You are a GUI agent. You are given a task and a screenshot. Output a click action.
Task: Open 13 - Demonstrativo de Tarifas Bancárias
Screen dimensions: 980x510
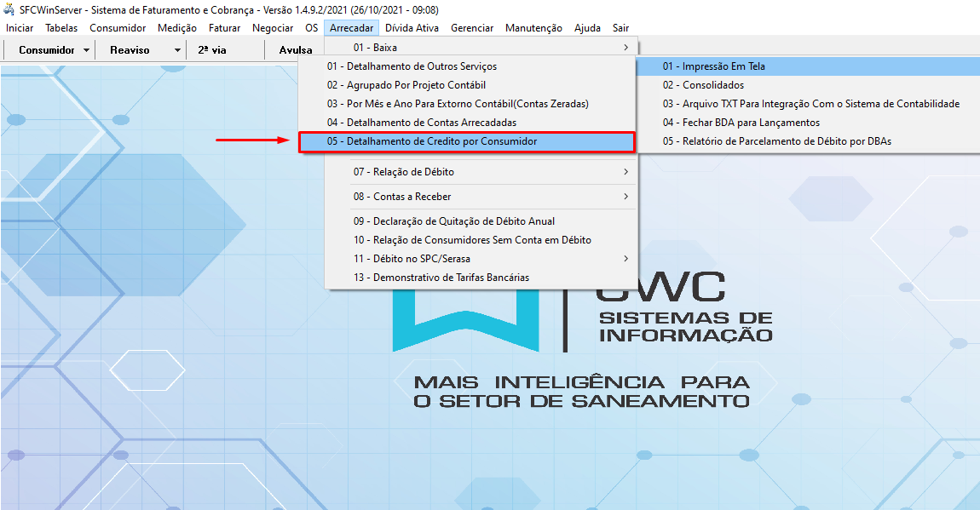[x=441, y=278]
